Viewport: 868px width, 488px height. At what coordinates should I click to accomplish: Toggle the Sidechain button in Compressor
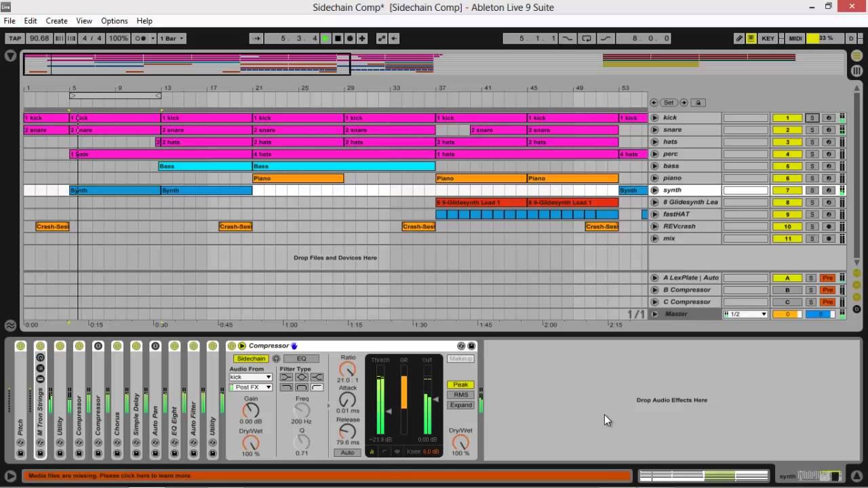(251, 359)
